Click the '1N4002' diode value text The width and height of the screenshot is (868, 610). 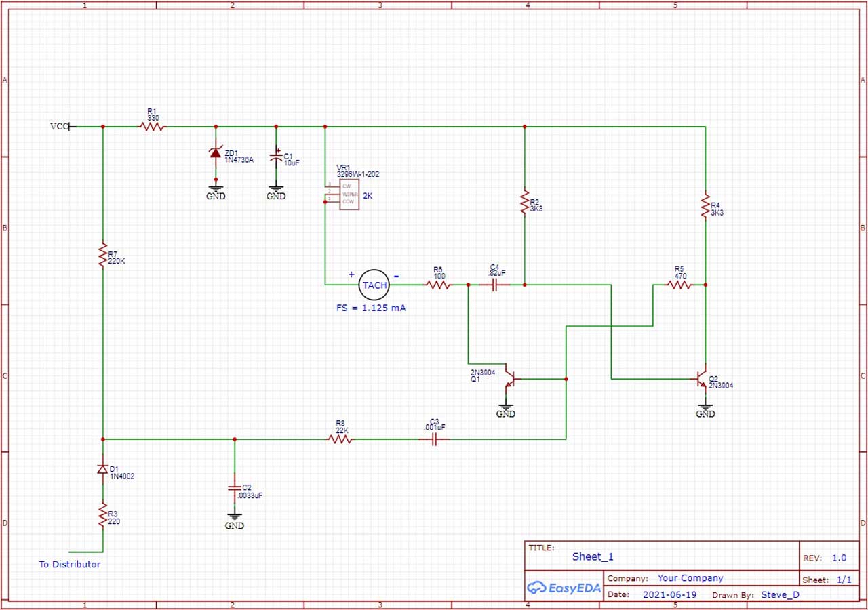pos(123,476)
